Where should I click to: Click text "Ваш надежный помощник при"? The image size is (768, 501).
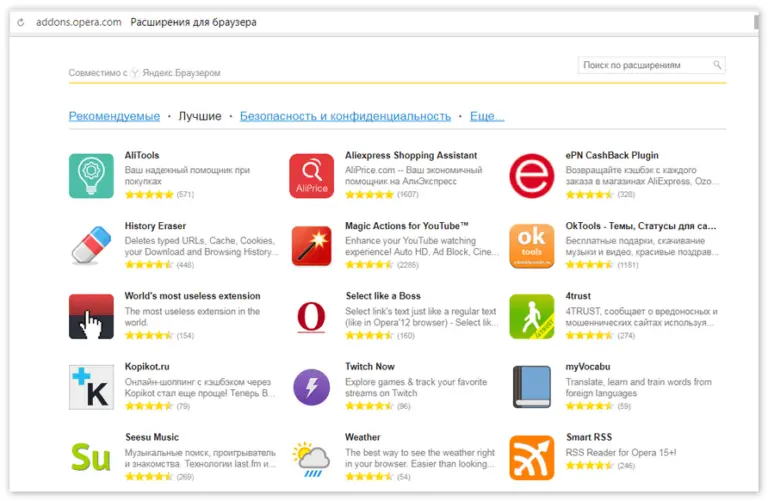pos(187,170)
